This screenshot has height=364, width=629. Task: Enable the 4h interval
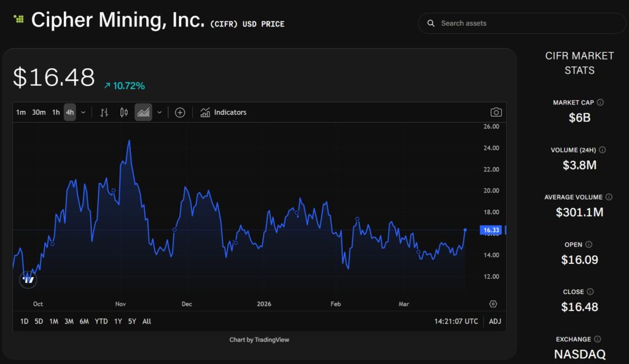pyautogui.click(x=69, y=112)
